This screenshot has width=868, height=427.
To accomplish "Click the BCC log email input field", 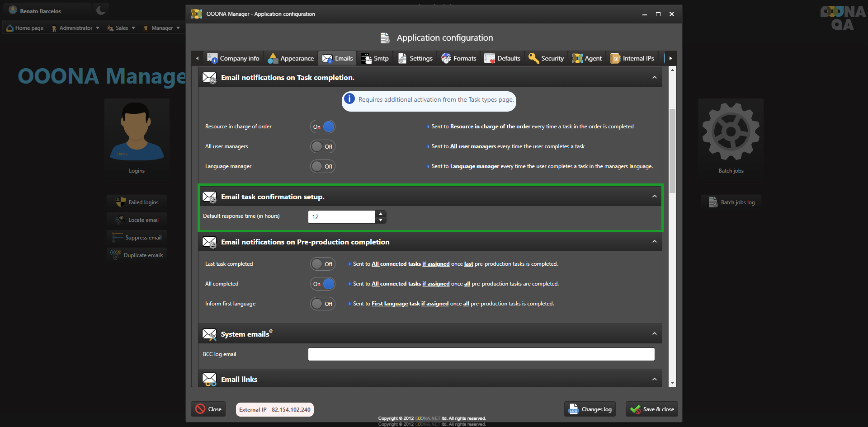I will pyautogui.click(x=481, y=354).
